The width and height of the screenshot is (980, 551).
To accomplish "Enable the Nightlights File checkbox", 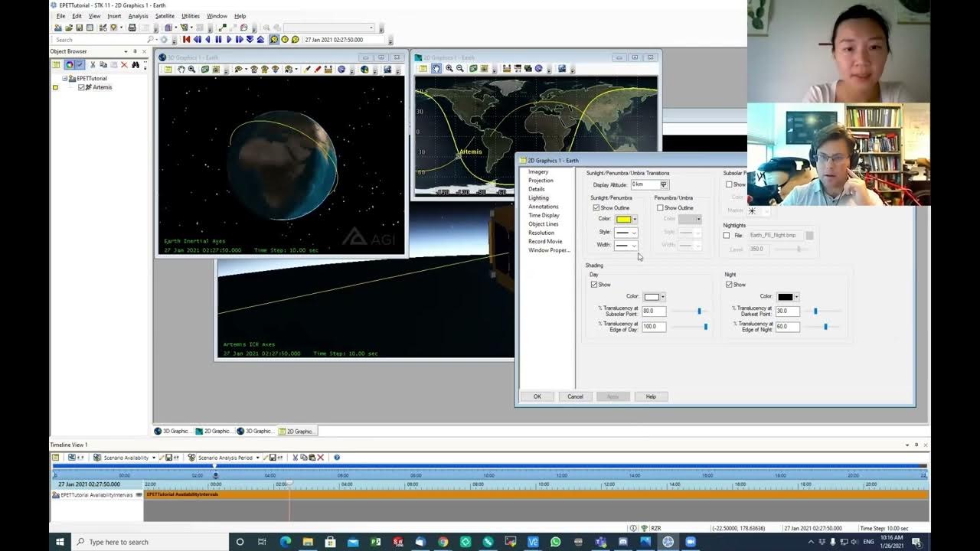I will pos(727,235).
